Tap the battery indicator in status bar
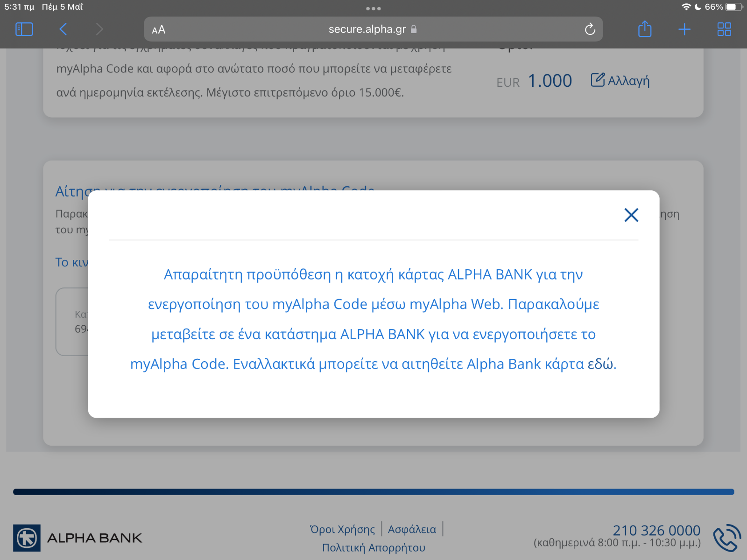747x560 pixels. (x=735, y=7)
